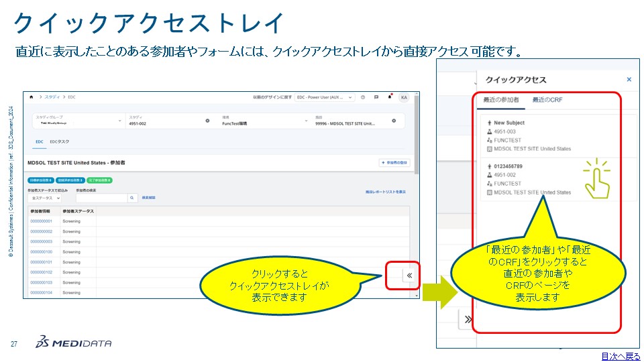The height and width of the screenshot is (362, 644).
Task: Expand the FuncTest environment dropdown
Action: (265, 121)
